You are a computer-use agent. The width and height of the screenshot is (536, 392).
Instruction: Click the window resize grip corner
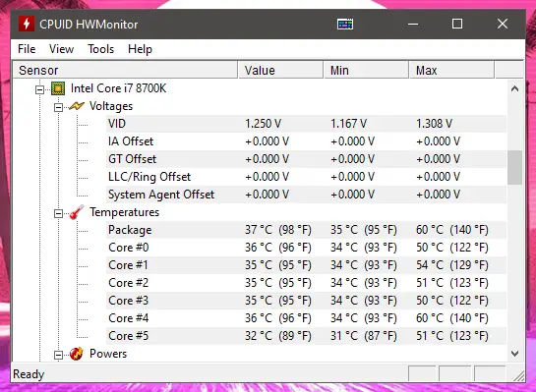tap(518, 376)
